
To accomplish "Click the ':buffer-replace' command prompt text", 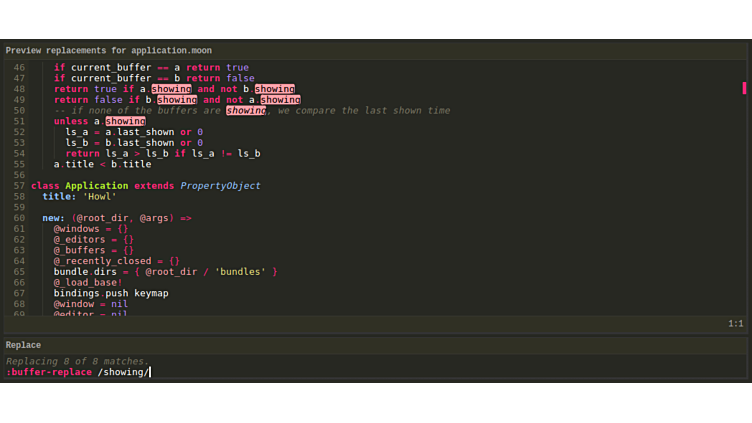I will point(48,372).
